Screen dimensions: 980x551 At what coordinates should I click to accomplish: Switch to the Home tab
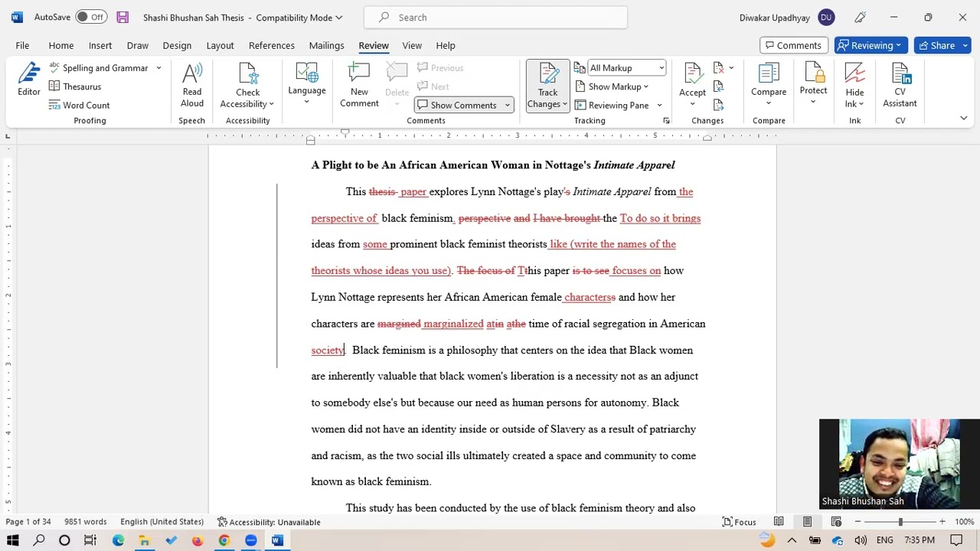[x=61, y=45]
